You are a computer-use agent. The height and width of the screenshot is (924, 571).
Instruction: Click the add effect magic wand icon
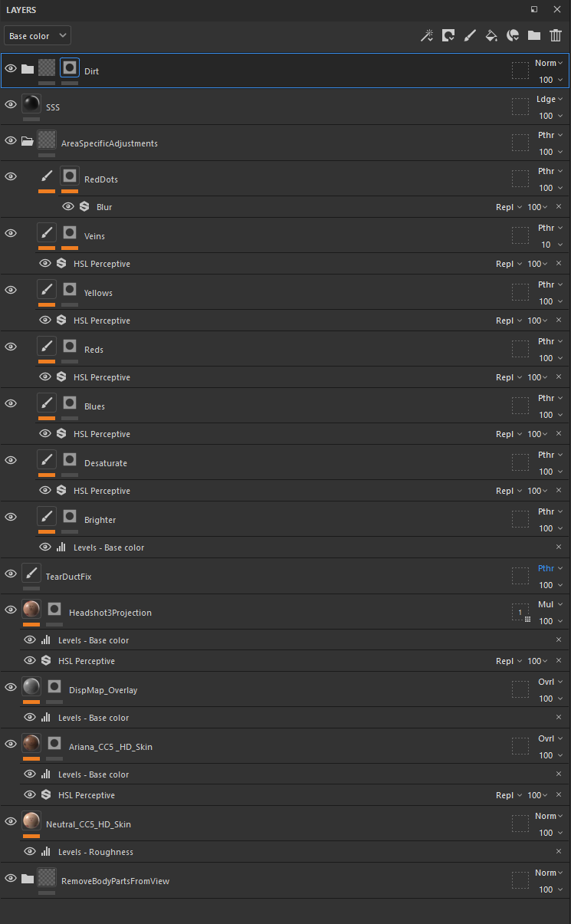pyautogui.click(x=428, y=35)
